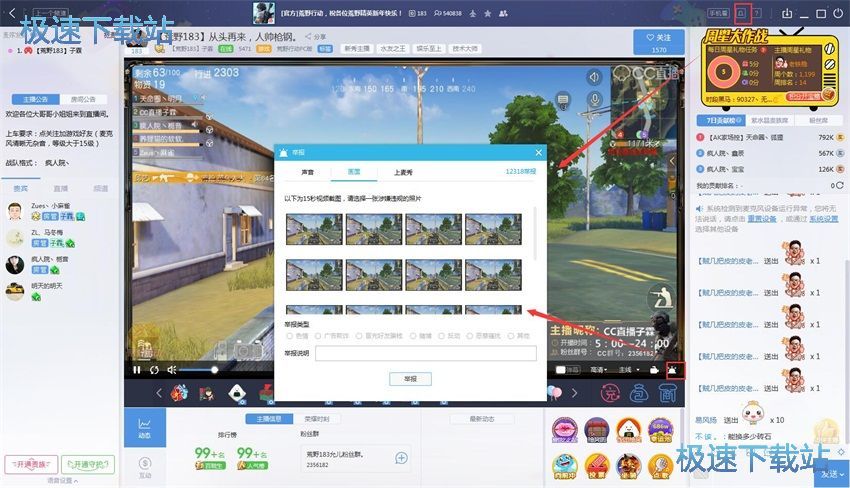Submit the report with the 举报 button
The image size is (850, 488).
[x=410, y=379]
